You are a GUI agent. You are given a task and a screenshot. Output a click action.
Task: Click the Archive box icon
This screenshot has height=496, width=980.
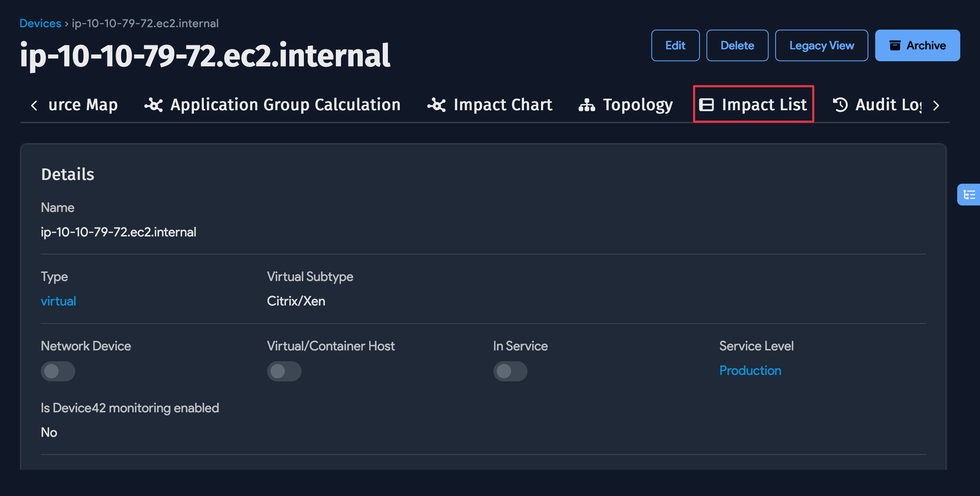click(895, 45)
